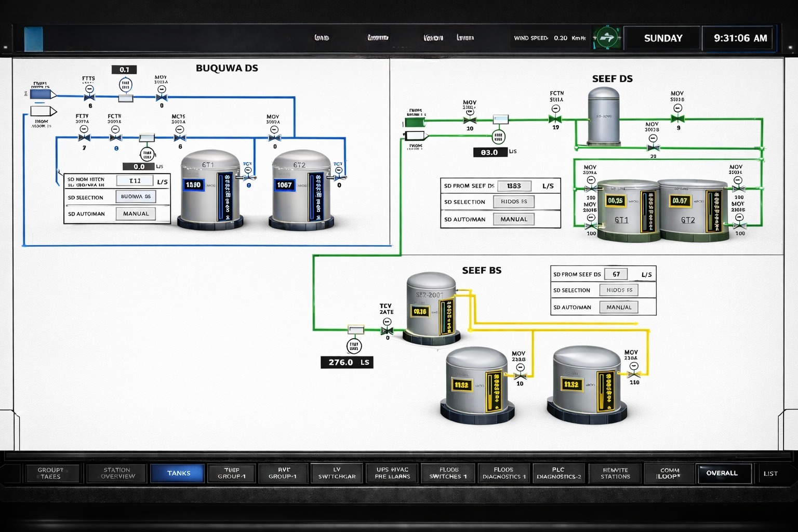Screen dimensions: 798x532
Task: Expand Seef BS SD selection dropdown
Action: (618, 290)
